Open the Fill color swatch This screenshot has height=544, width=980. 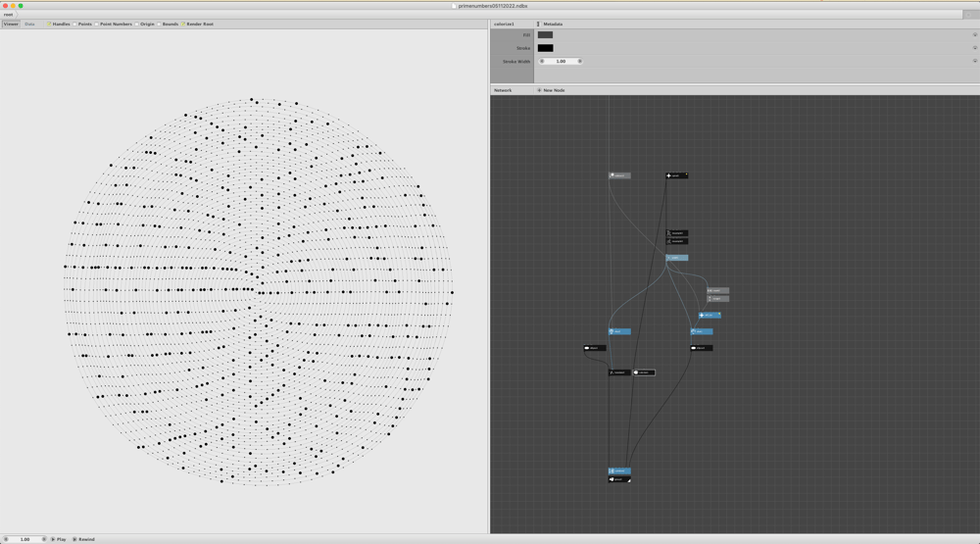[x=545, y=35]
